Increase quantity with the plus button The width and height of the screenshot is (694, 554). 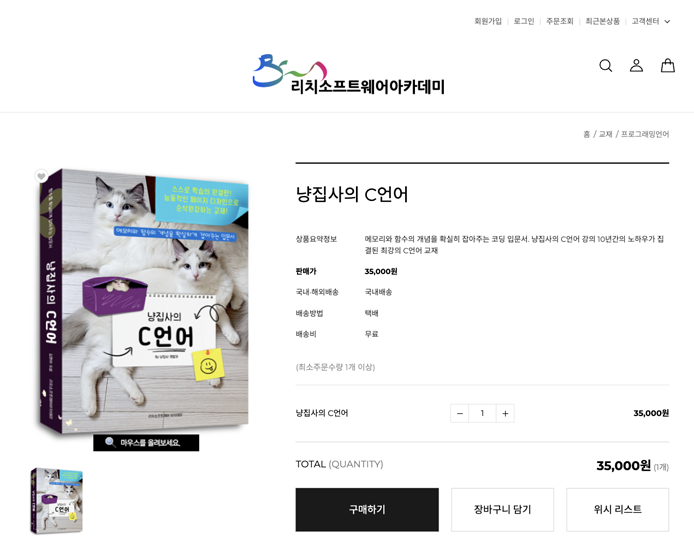click(505, 413)
